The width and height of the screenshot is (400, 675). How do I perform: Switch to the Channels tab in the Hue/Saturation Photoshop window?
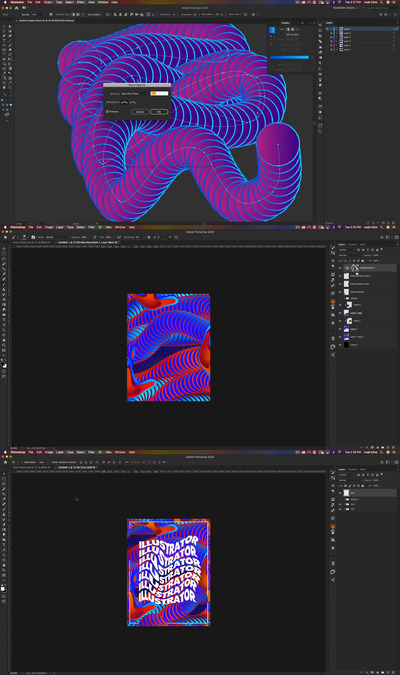click(x=352, y=245)
